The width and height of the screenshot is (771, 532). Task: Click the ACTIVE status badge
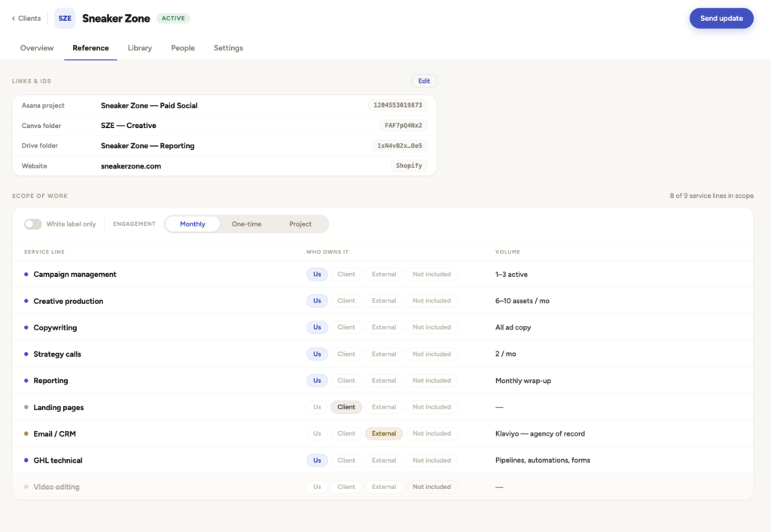point(173,18)
